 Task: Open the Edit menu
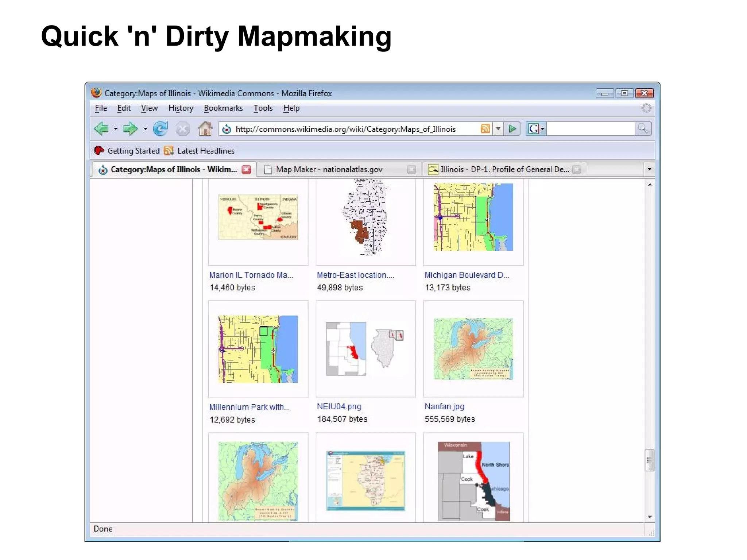[124, 108]
